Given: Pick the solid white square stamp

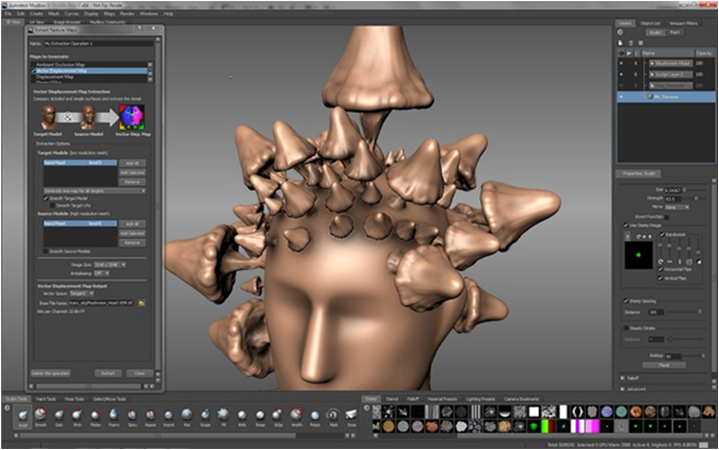Looking at the screenshot, I should coord(534,412).
